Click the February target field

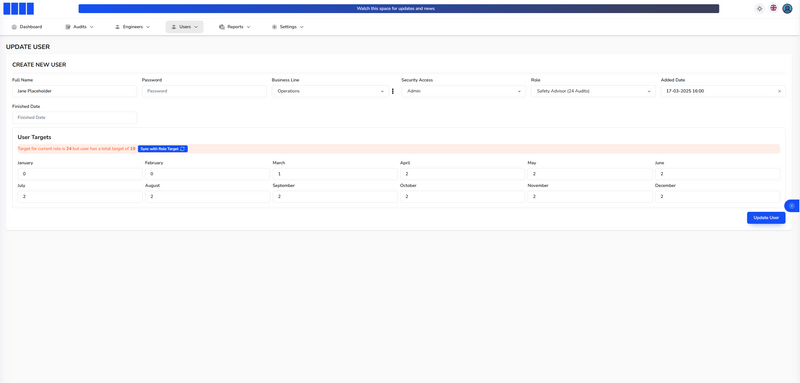point(208,174)
